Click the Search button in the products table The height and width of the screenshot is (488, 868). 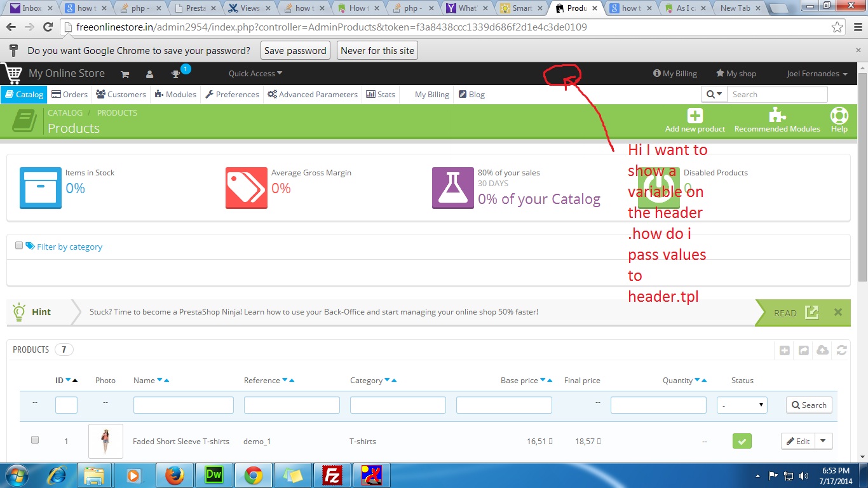point(809,405)
